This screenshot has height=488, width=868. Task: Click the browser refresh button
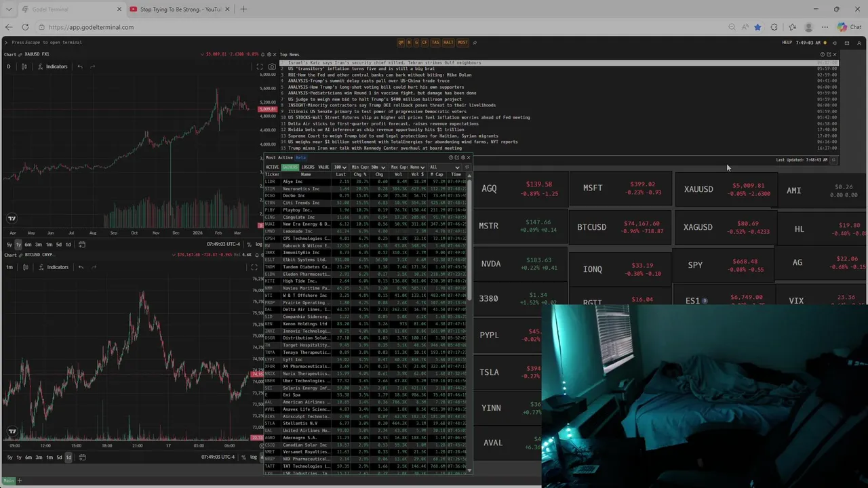pos(25,27)
